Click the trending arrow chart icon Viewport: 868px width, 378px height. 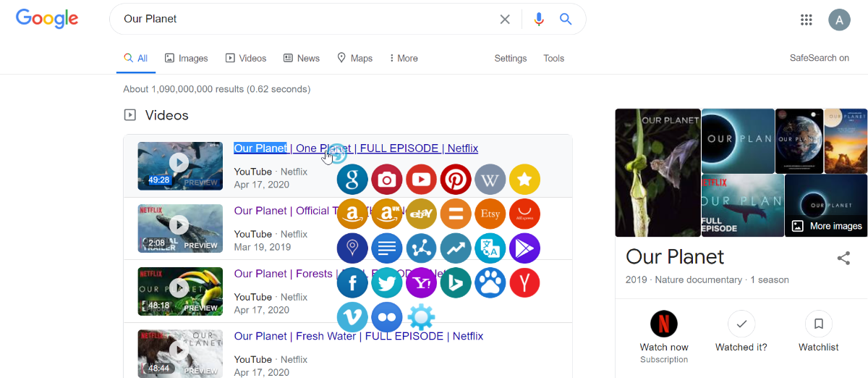(x=456, y=248)
